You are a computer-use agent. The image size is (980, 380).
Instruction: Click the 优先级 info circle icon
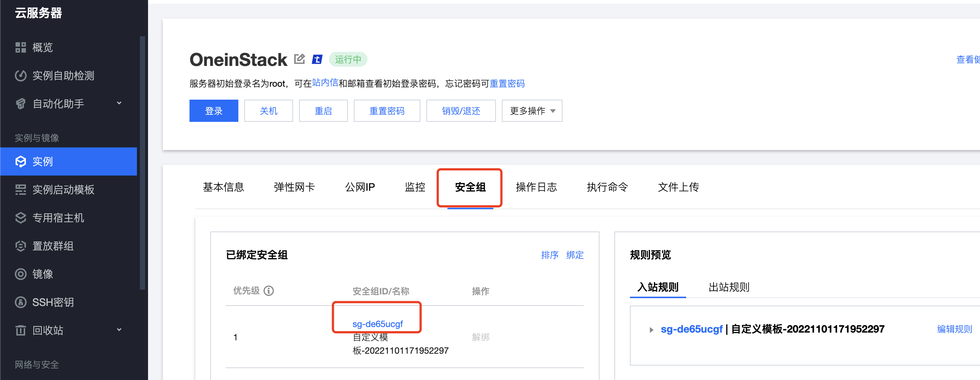[x=269, y=291]
